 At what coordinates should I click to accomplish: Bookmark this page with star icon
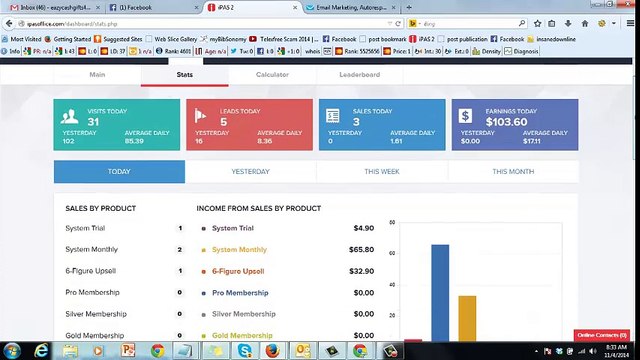538,24
